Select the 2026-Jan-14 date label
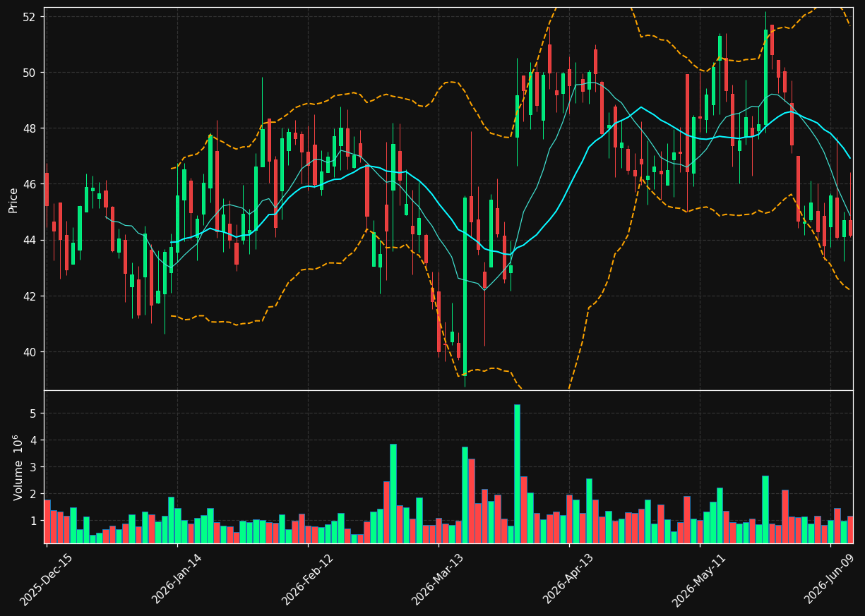Image resolution: width=865 pixels, height=616 pixels. [x=177, y=579]
